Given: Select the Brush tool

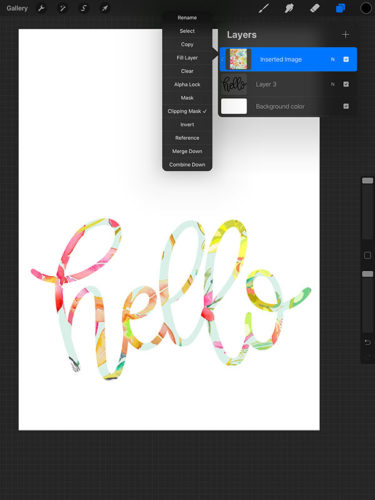Looking at the screenshot, I should pyautogui.click(x=263, y=8).
